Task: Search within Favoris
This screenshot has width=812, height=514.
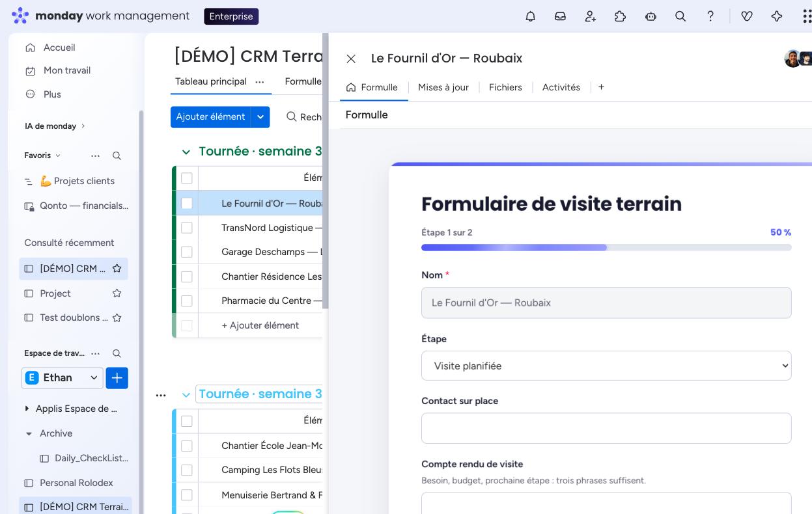Action: click(x=117, y=156)
